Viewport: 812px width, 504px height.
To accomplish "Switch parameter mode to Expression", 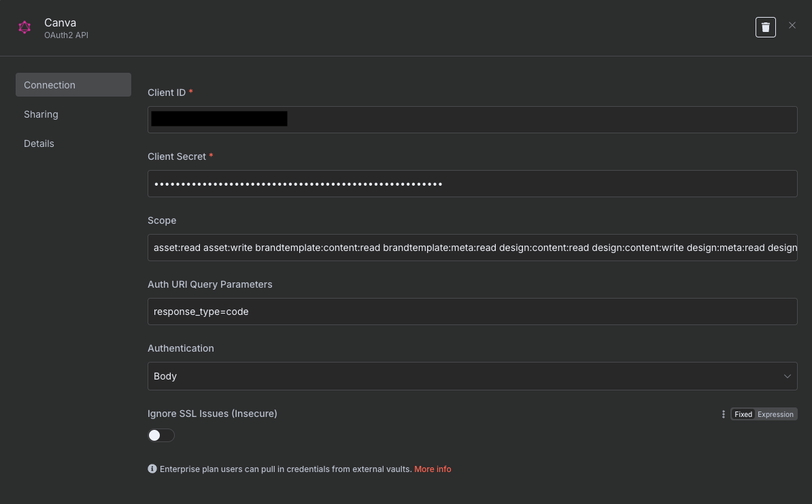I will (775, 414).
